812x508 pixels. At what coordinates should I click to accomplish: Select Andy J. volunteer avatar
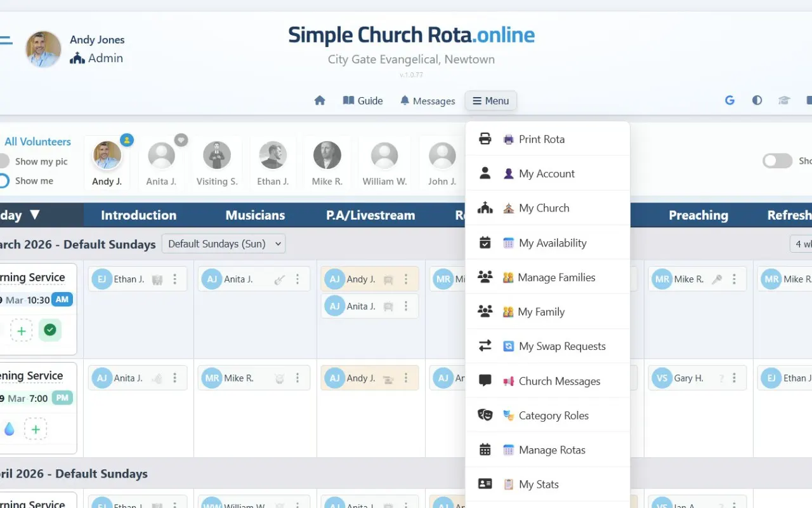[107, 156]
